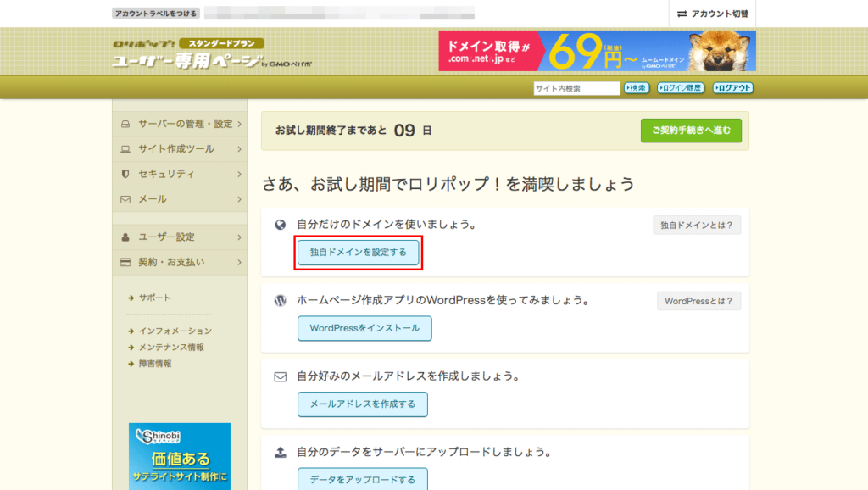Click the swap arrows icon beside アカウント切替
The width and height of the screenshot is (868, 490).
682,14
